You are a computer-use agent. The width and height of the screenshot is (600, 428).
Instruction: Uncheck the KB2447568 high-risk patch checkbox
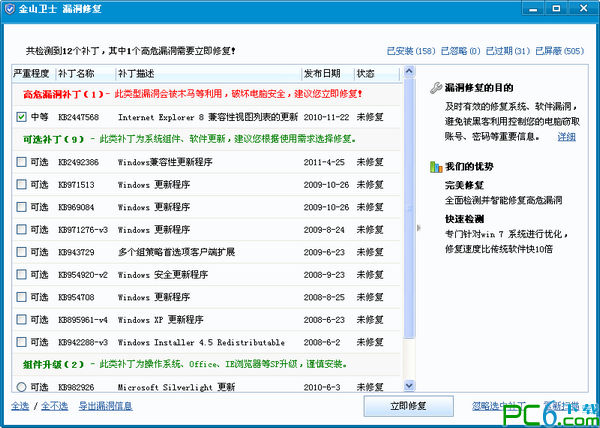[22, 117]
